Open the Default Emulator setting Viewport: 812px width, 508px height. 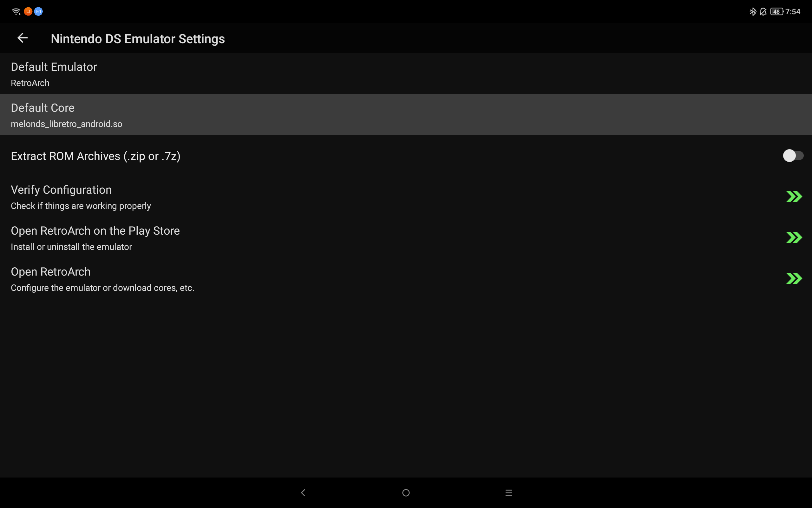click(x=406, y=74)
